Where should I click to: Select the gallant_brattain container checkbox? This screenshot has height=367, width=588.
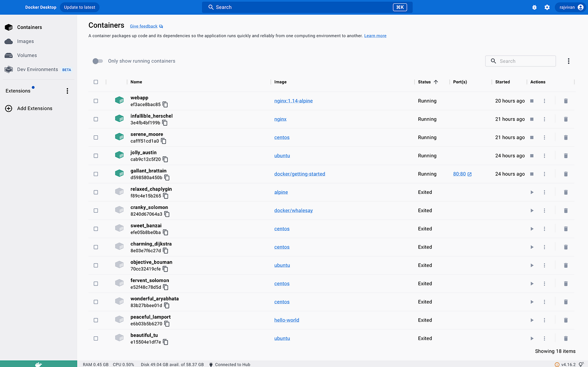(x=96, y=174)
